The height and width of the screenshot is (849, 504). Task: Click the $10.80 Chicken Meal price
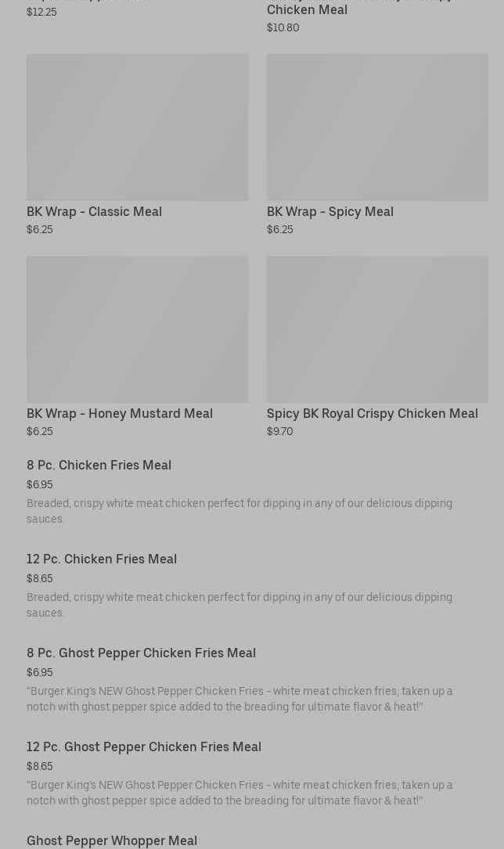[283, 28]
